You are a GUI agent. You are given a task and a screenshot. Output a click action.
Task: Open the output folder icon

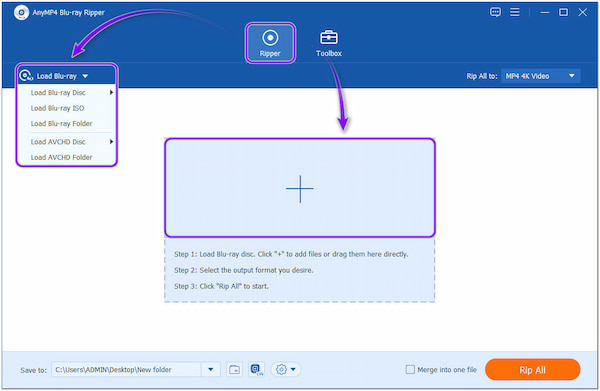[x=234, y=370]
